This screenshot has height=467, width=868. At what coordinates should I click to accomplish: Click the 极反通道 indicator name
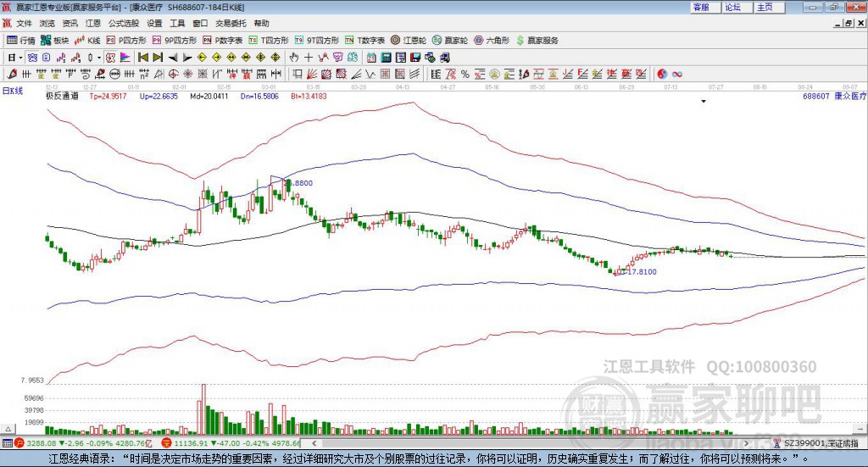pyautogui.click(x=62, y=96)
